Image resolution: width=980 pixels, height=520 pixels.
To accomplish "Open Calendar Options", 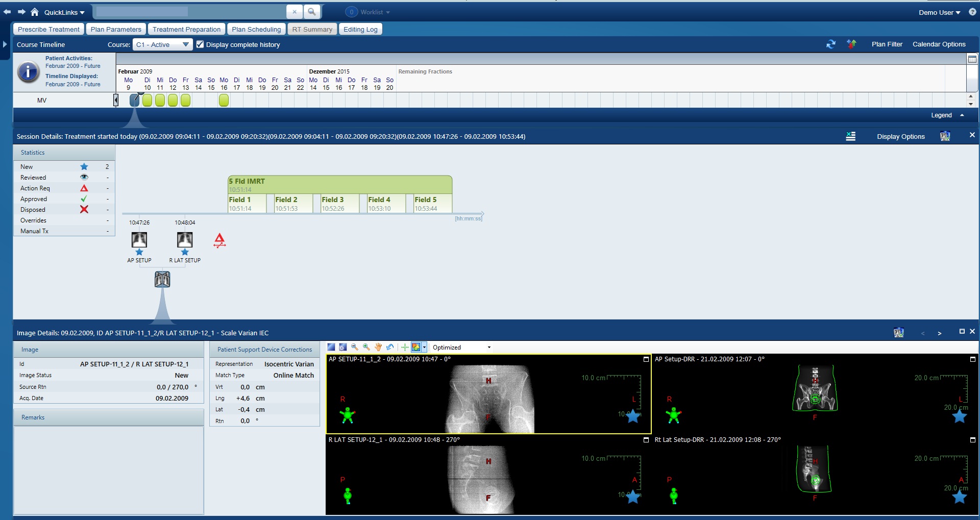I will [x=939, y=44].
